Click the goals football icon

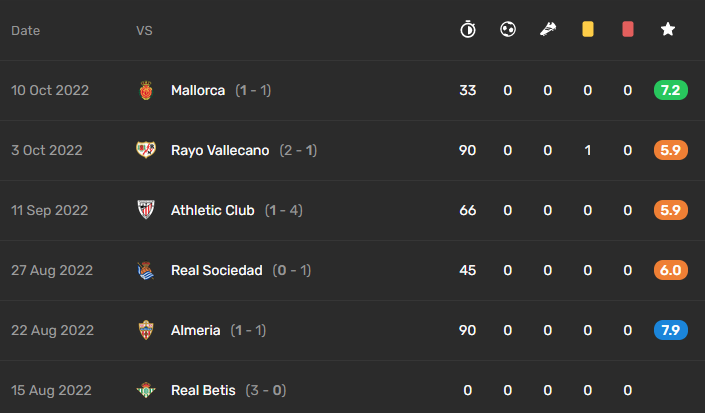[x=508, y=30]
